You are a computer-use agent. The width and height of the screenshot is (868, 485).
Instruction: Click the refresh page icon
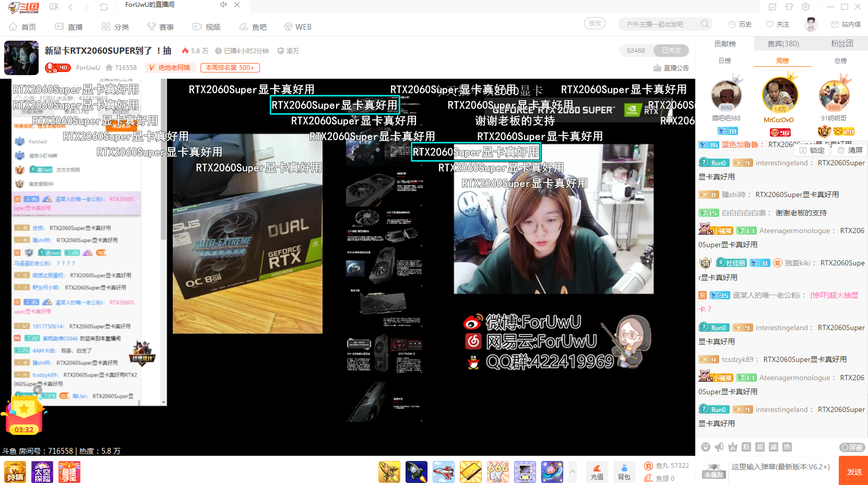click(104, 7)
